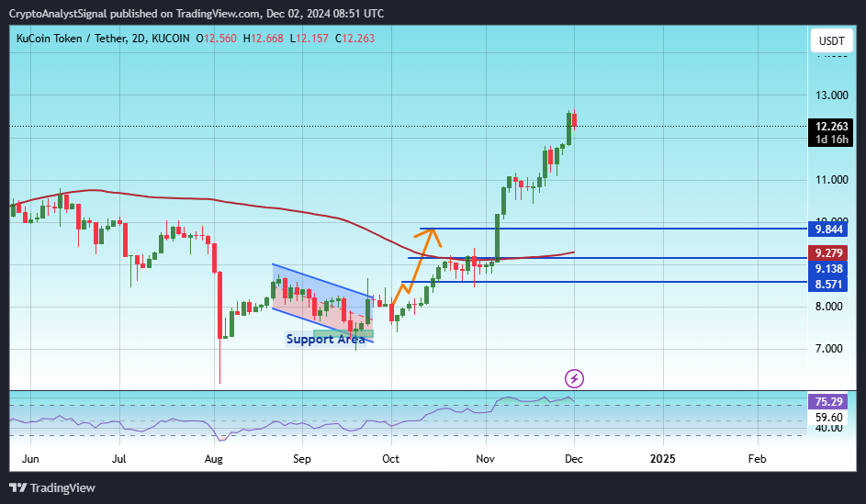This screenshot has height=504, width=866.
Task: Click the RSI value label 75.29
Action: click(828, 402)
